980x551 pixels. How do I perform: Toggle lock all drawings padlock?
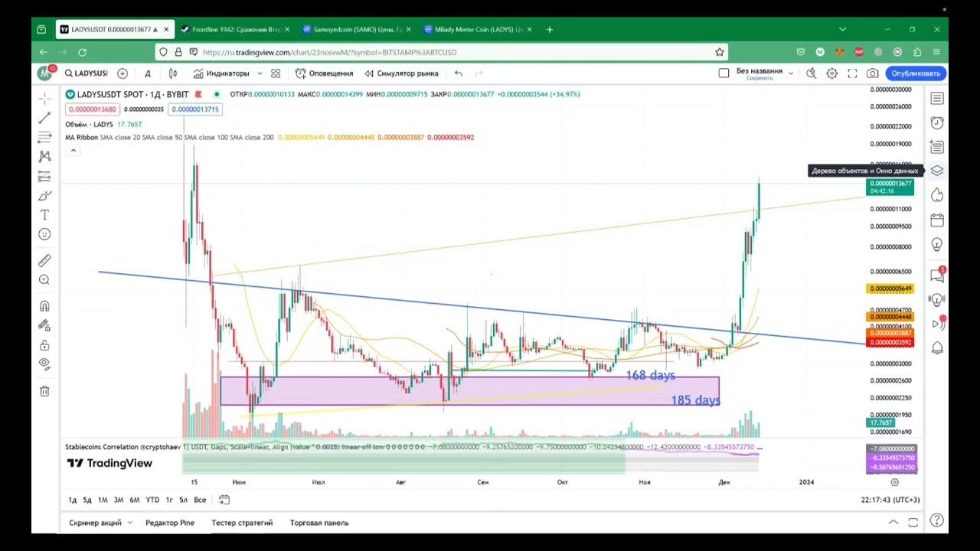click(44, 344)
